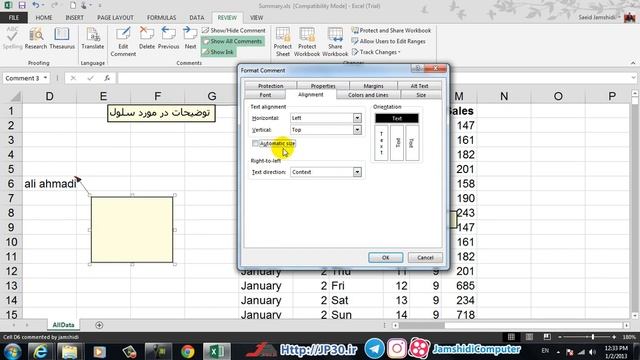Select the AllData sheet tab
The image size is (640, 360).
coord(63,325)
